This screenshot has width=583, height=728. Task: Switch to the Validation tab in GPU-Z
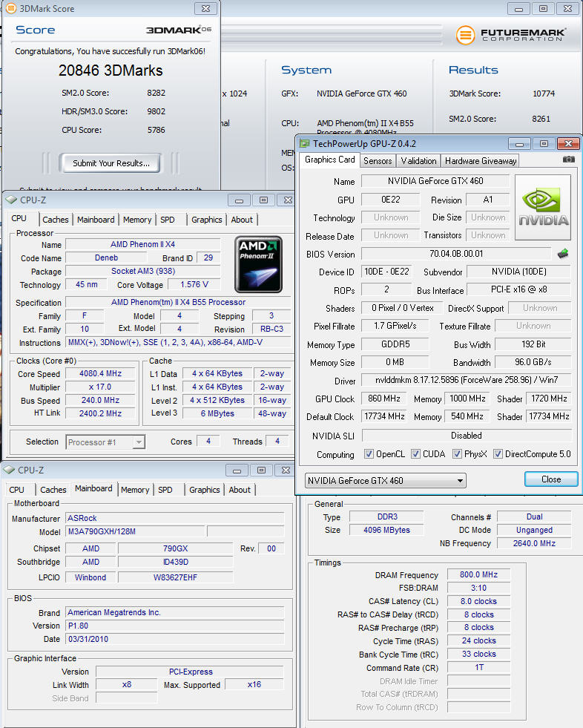418,160
